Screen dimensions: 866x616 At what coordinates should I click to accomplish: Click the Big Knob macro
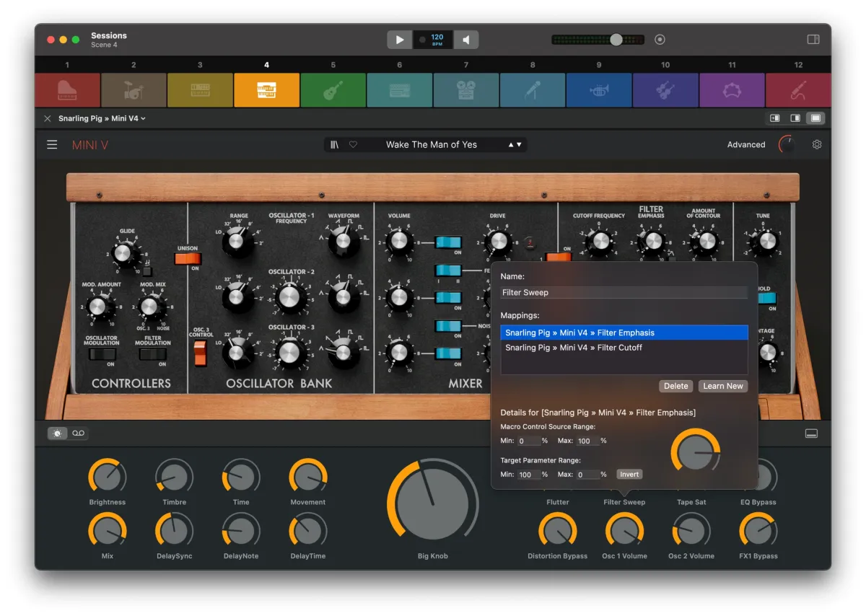click(433, 504)
